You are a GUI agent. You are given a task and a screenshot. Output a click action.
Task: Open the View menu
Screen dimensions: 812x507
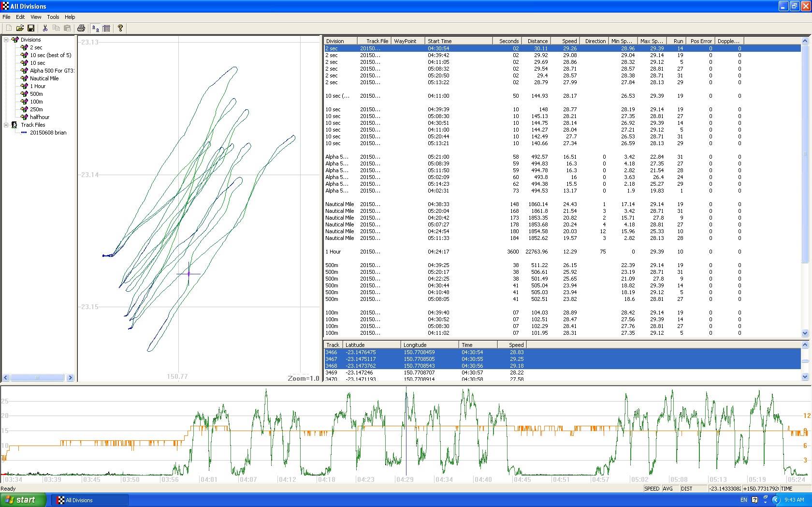[36, 17]
